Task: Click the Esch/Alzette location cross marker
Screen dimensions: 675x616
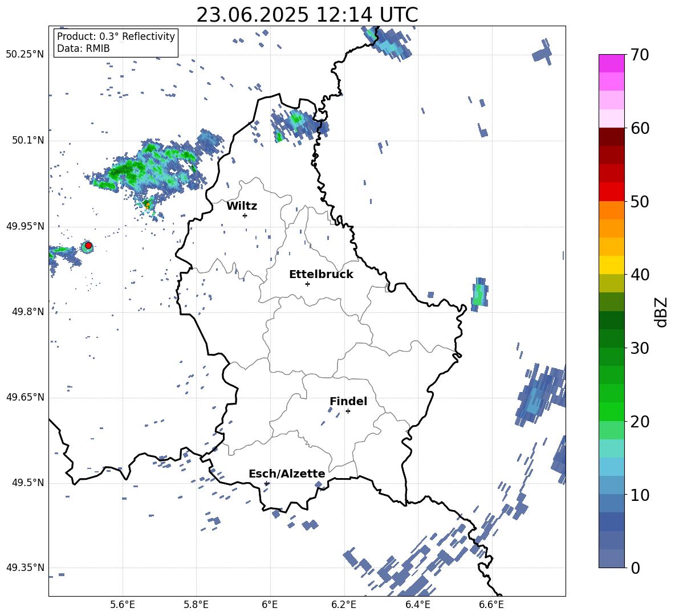Action: [266, 483]
